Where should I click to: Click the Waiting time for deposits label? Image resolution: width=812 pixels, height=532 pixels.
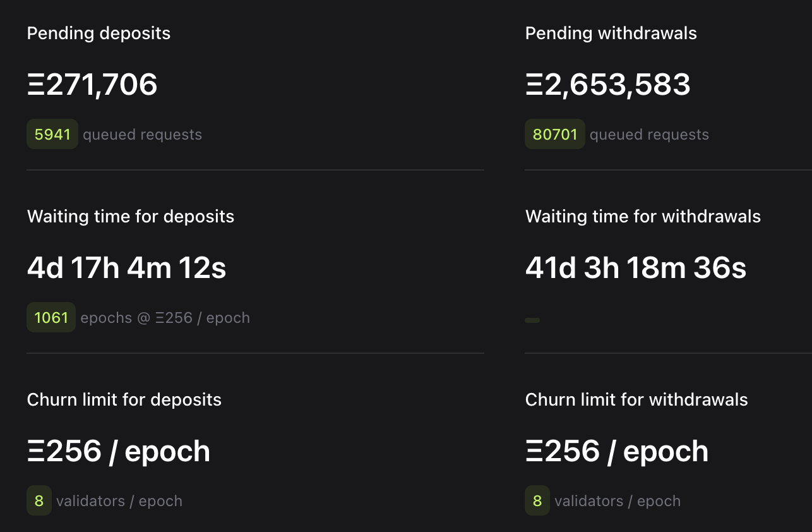pyautogui.click(x=130, y=217)
